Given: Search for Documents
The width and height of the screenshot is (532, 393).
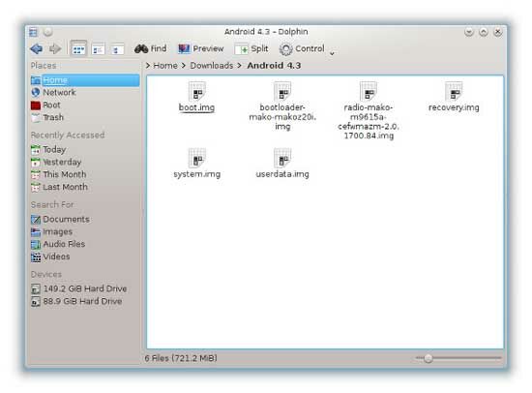Looking at the screenshot, I should [x=84, y=220].
